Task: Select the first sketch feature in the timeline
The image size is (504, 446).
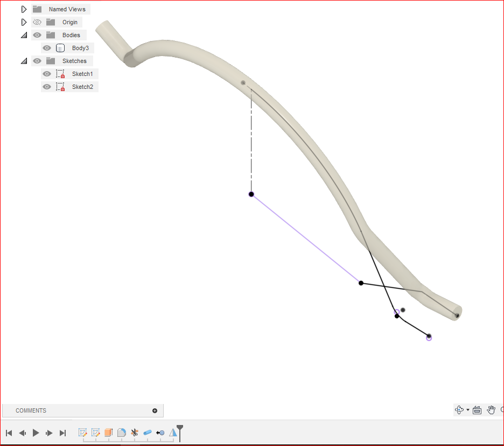Action: click(x=82, y=433)
